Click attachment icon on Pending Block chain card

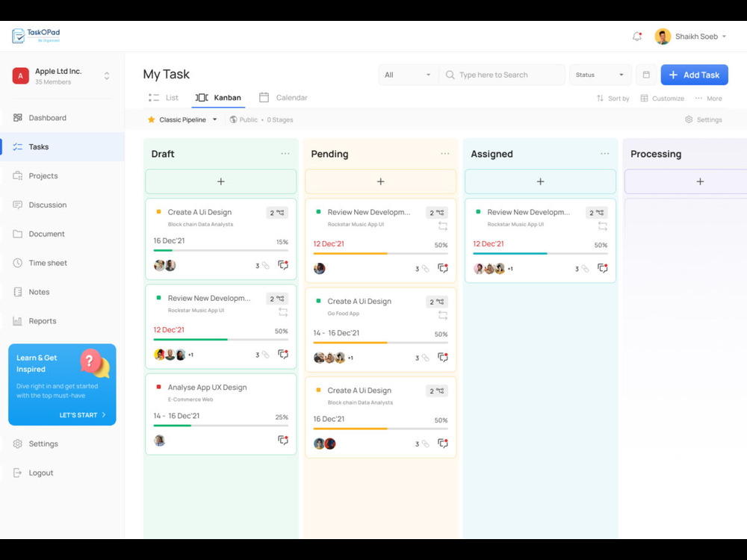[425, 444]
